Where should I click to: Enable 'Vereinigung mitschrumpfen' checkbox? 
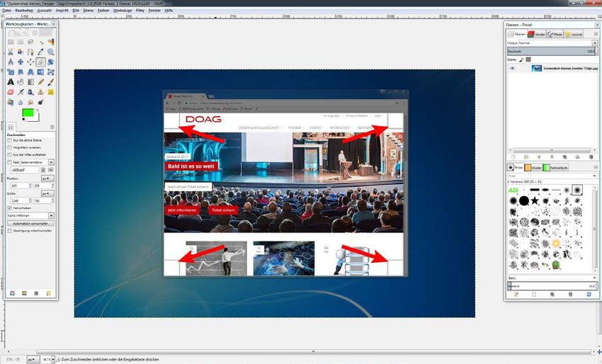(x=9, y=231)
